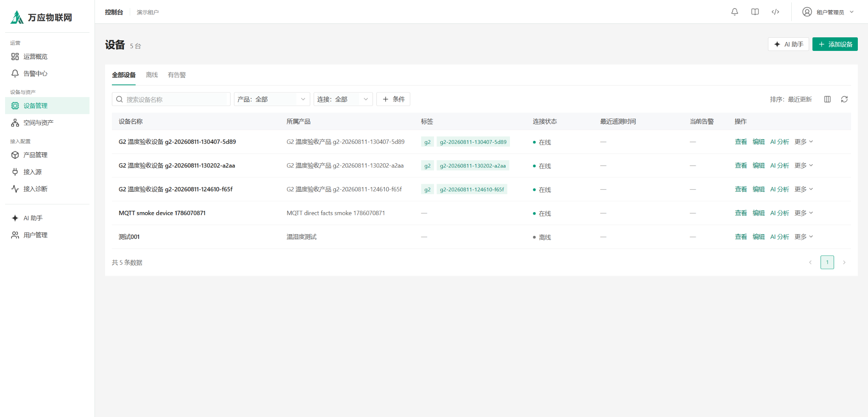Image resolution: width=868 pixels, height=417 pixels.
Task: Focus the 搜索设备名称 search field
Action: coord(171,99)
